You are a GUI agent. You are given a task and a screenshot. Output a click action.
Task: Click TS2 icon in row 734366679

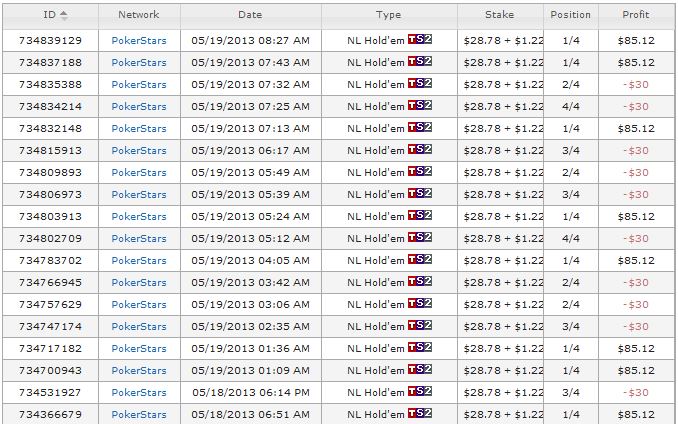click(x=420, y=413)
